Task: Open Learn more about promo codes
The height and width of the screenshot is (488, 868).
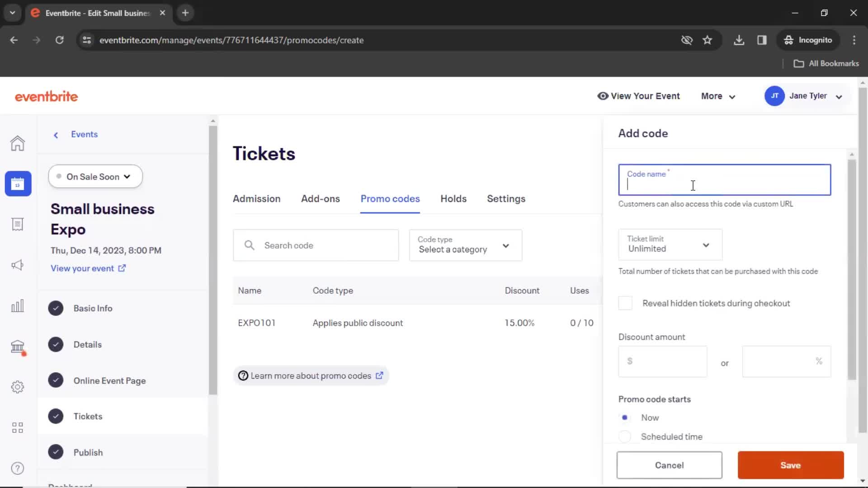Action: tap(311, 375)
